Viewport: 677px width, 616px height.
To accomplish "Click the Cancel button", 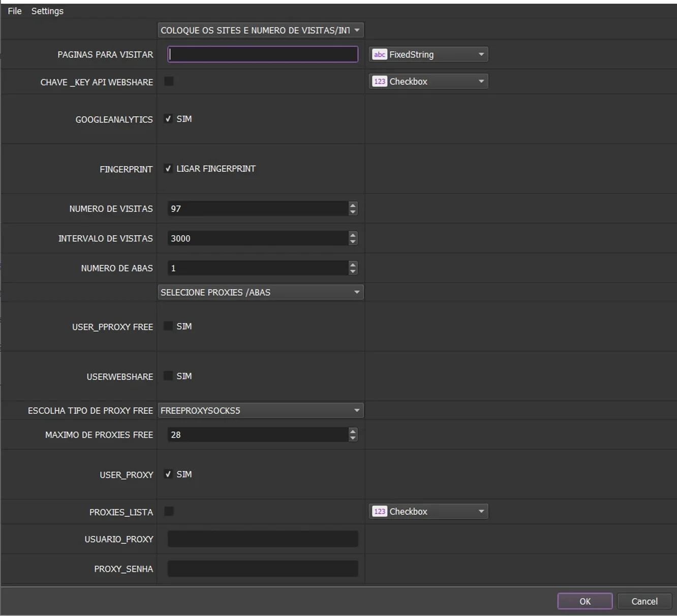I will point(644,601).
